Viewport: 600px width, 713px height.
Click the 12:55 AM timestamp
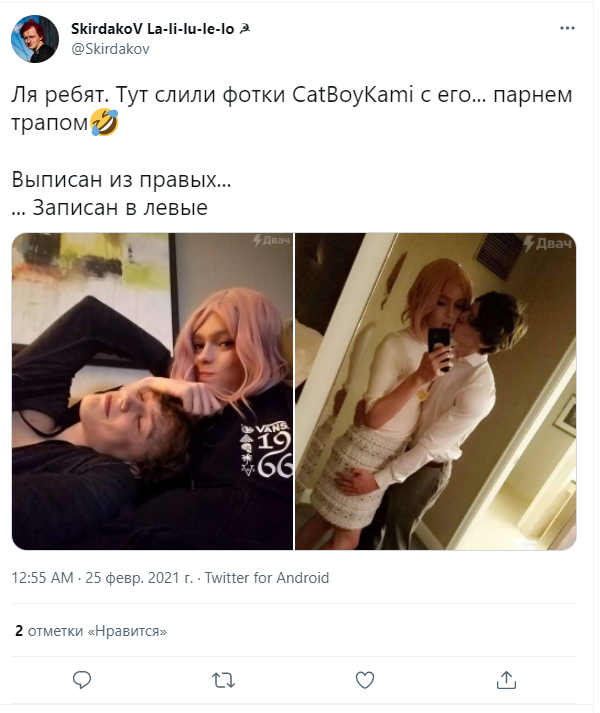pyautogui.click(x=42, y=578)
